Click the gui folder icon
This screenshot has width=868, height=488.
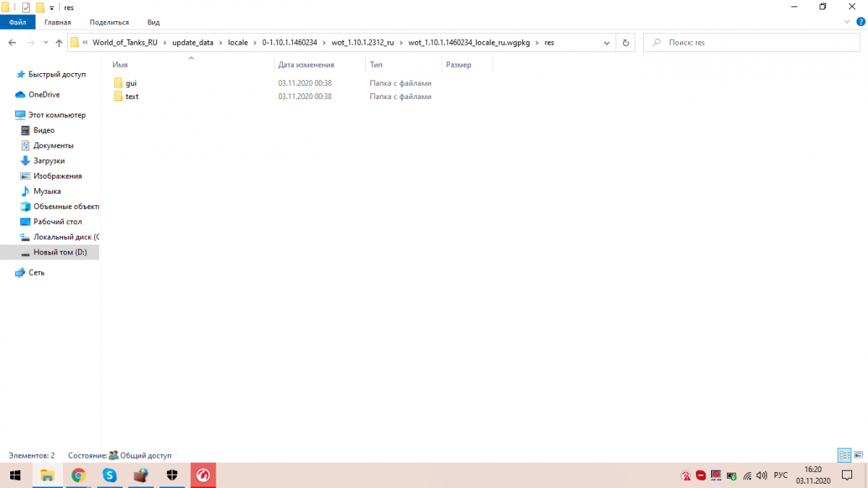[x=118, y=83]
